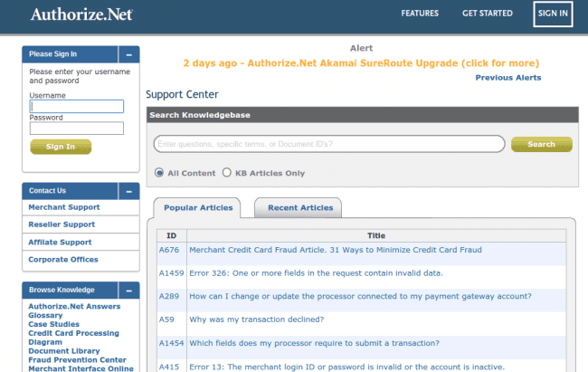
Task: Focus the Username input field
Action: tap(76, 107)
